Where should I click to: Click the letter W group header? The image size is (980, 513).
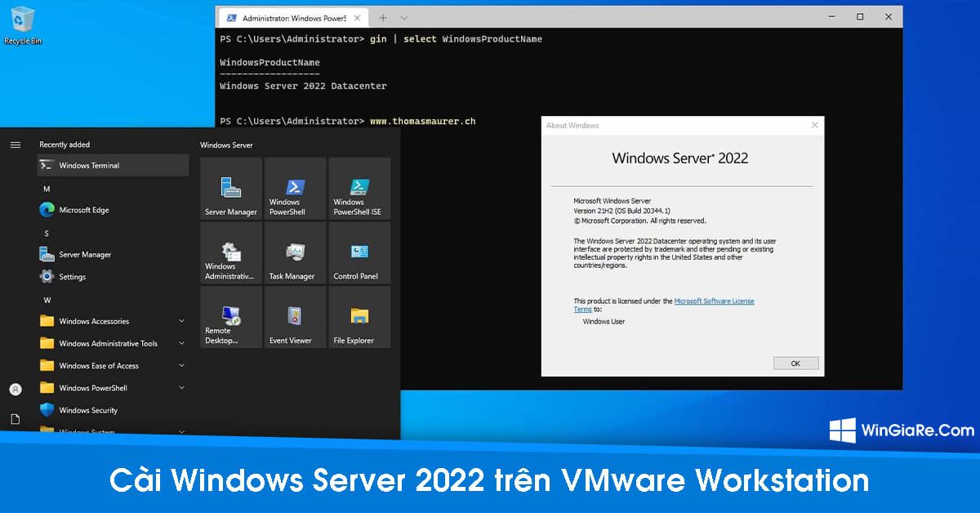(x=47, y=300)
